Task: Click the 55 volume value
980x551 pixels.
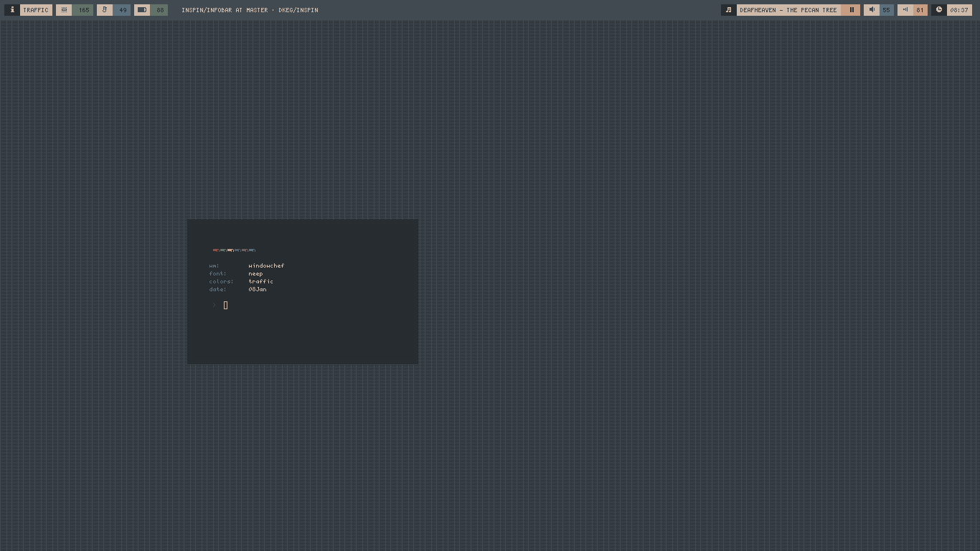Action: click(886, 10)
